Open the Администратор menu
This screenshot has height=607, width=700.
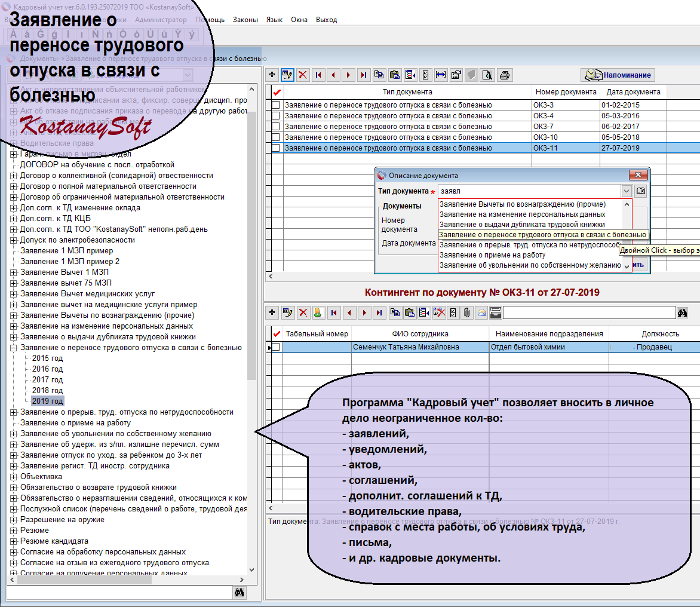161,20
